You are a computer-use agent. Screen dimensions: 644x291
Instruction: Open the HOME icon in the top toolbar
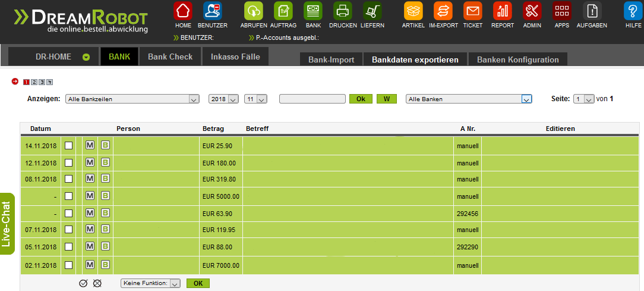183,11
